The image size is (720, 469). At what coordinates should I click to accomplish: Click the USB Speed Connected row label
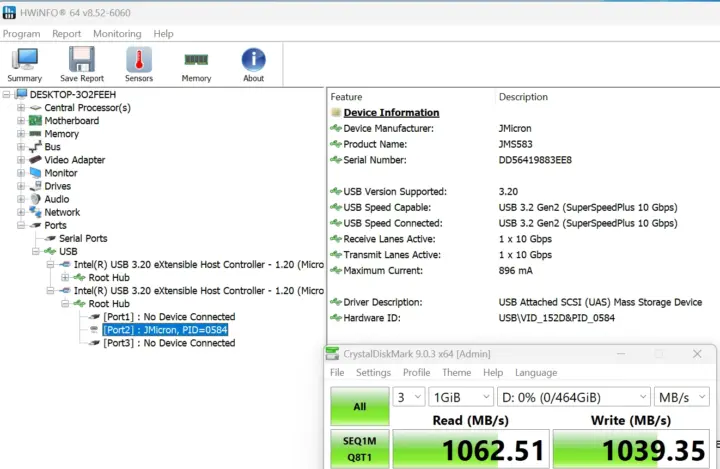tap(393, 223)
